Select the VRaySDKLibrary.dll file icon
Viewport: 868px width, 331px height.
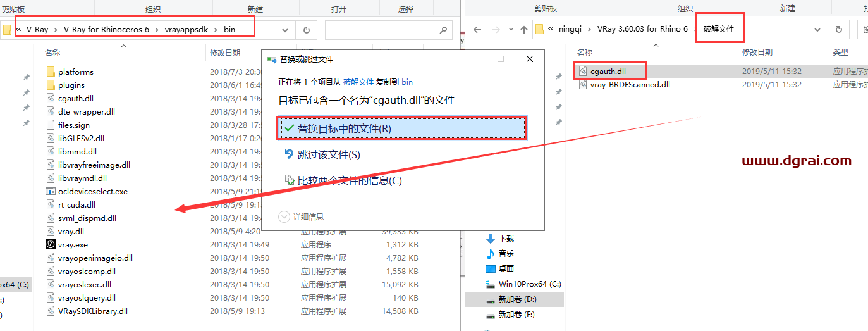click(x=51, y=311)
